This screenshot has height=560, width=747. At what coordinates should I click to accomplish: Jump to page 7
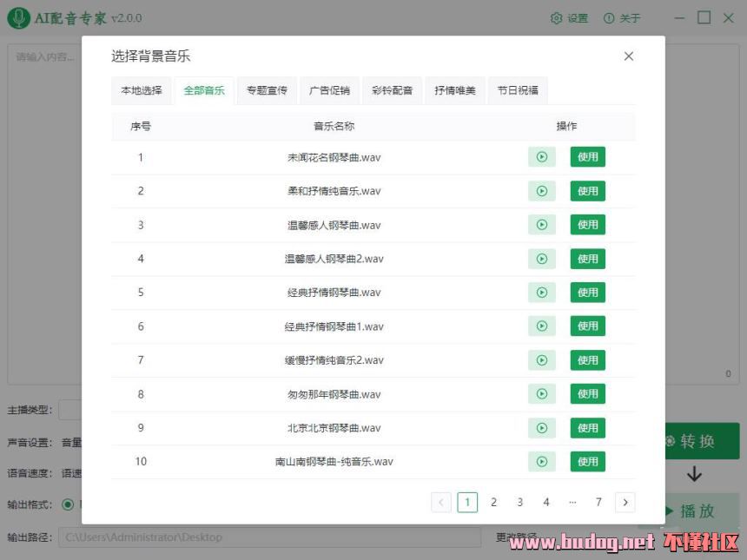598,502
